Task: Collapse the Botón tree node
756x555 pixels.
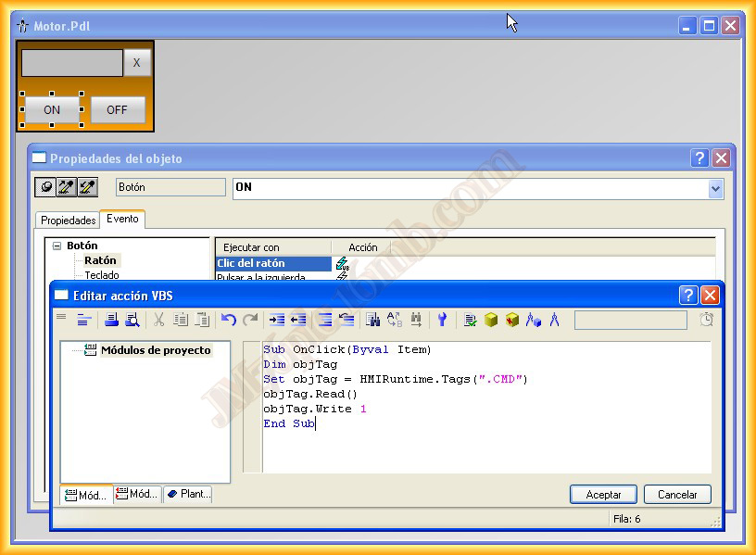Action: click(x=57, y=246)
